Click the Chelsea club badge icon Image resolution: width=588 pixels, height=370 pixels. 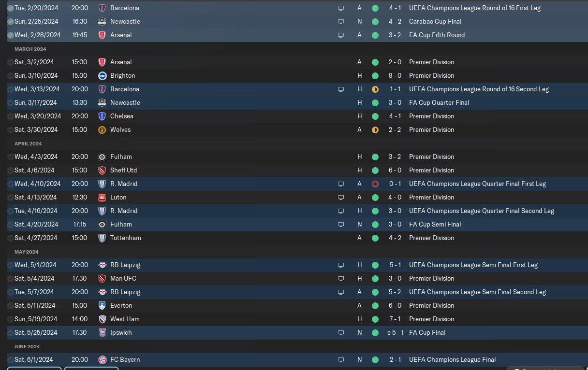102,116
